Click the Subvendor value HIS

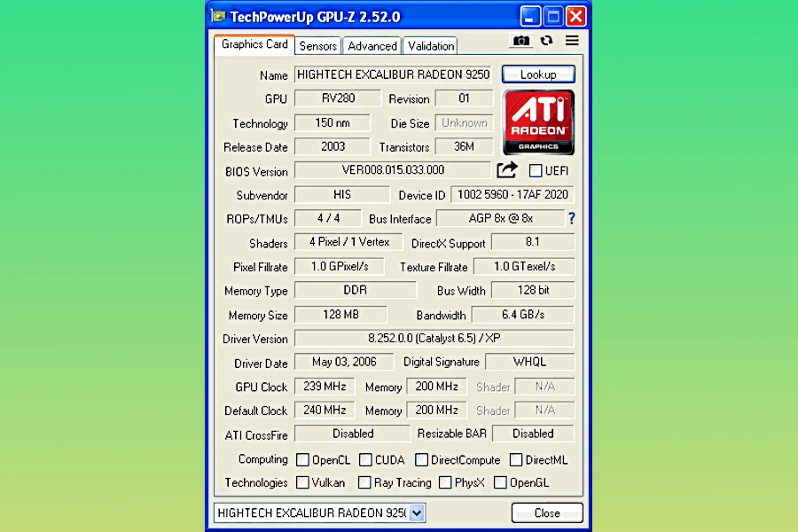[x=342, y=194]
